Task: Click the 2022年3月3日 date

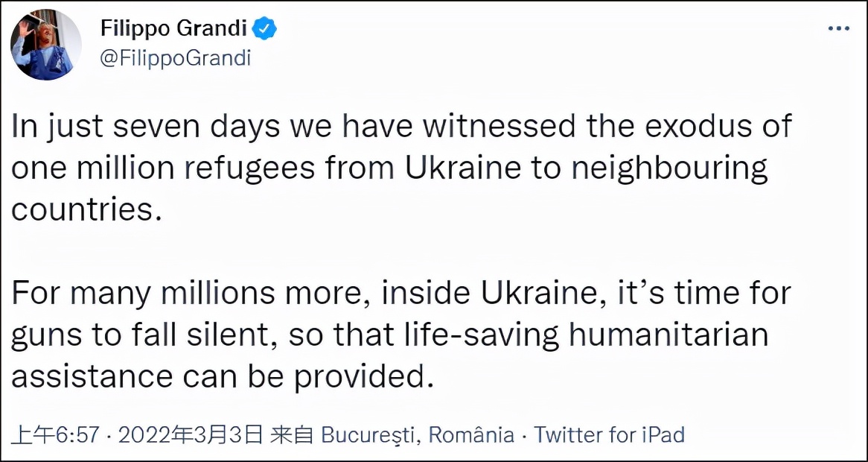Action: [191, 434]
